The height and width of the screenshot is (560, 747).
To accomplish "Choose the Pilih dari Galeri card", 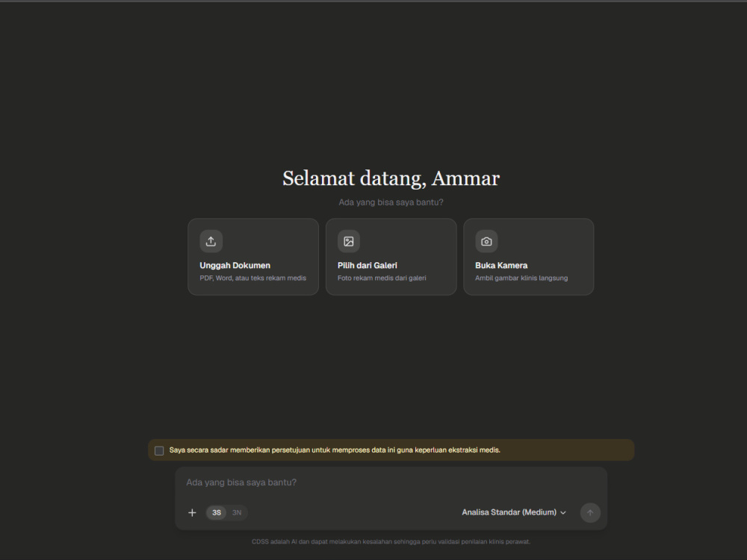I will pyautogui.click(x=391, y=257).
